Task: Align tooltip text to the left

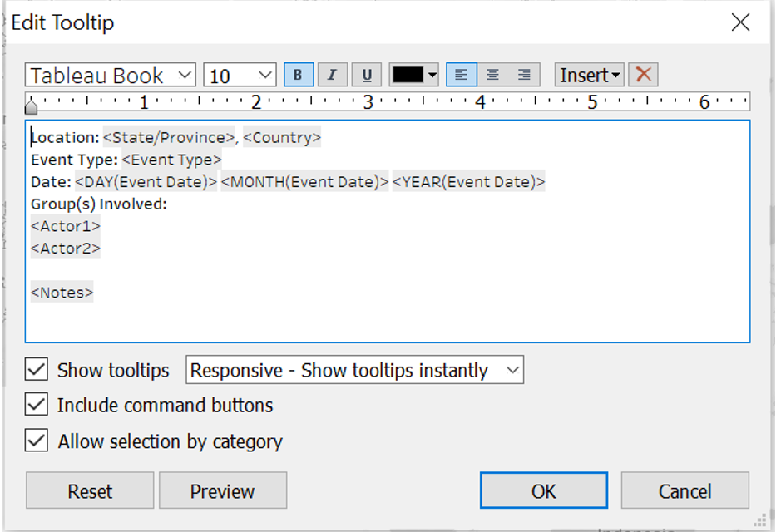Action: 462,75
